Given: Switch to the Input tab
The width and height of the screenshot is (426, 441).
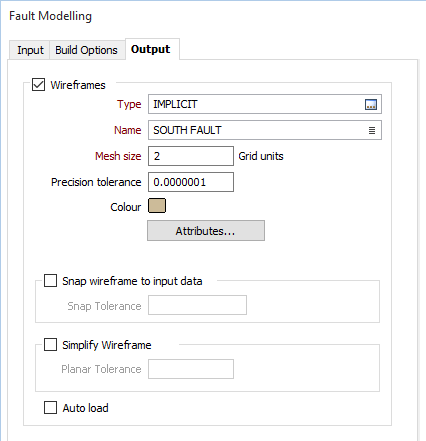Looking at the screenshot, I should 30,50.
